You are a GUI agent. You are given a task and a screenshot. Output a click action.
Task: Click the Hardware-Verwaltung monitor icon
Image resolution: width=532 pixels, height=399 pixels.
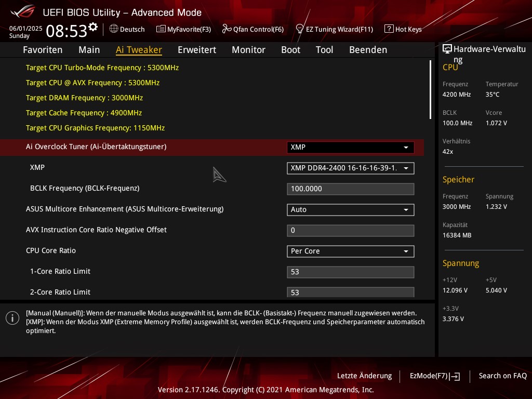click(447, 49)
